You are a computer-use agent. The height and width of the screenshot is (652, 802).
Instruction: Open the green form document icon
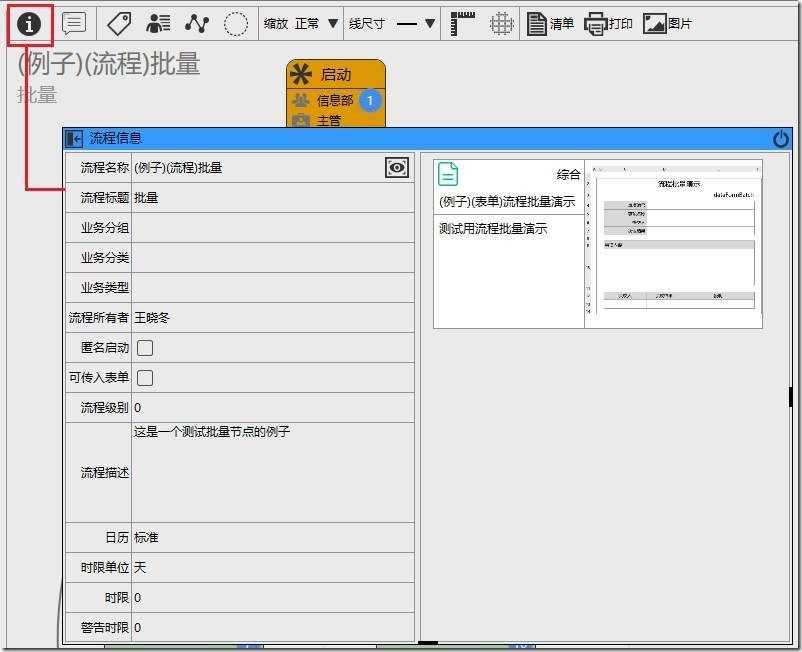tap(448, 174)
